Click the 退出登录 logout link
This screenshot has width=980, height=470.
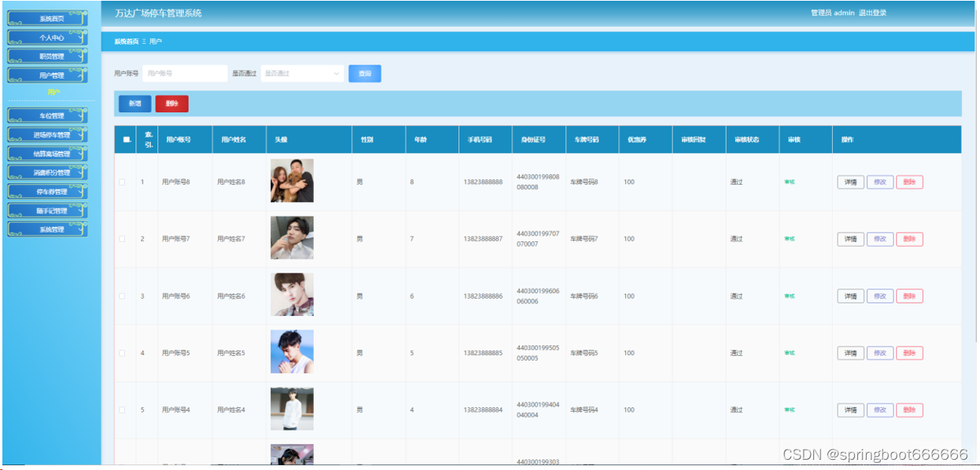pyautogui.click(x=872, y=13)
